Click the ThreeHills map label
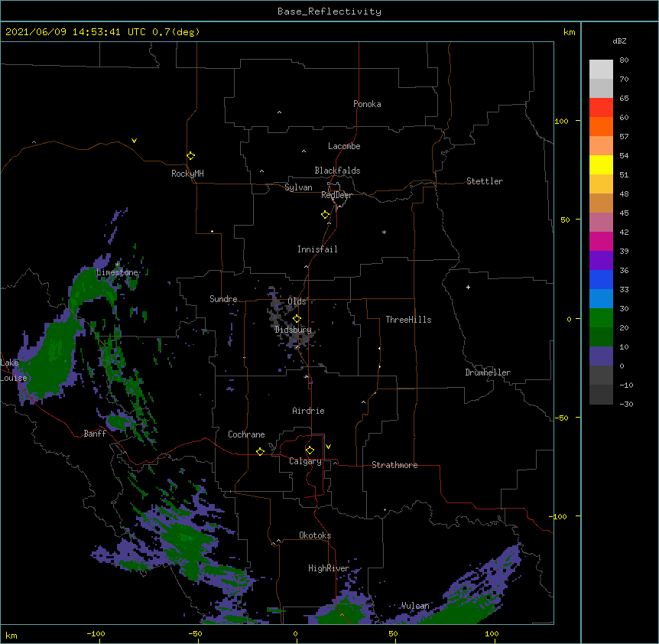 tap(408, 320)
